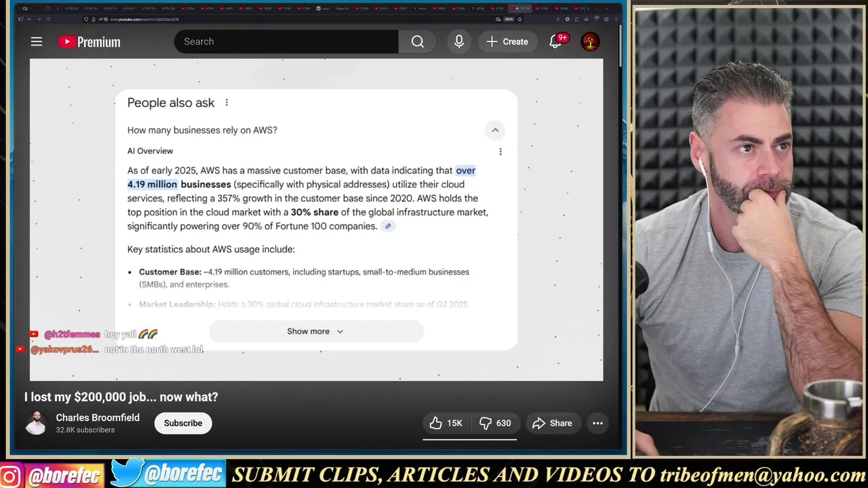Screen dimensions: 868x488
Task: Open the Create menu button
Action: coord(507,41)
